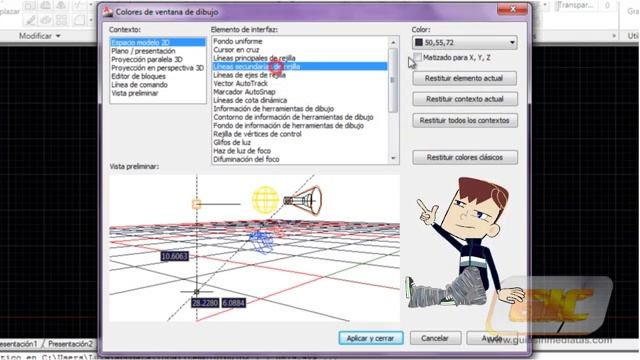Choose 'Contorno de información de herramientas' element
This screenshot has height=360, width=640.
[x=293, y=117]
